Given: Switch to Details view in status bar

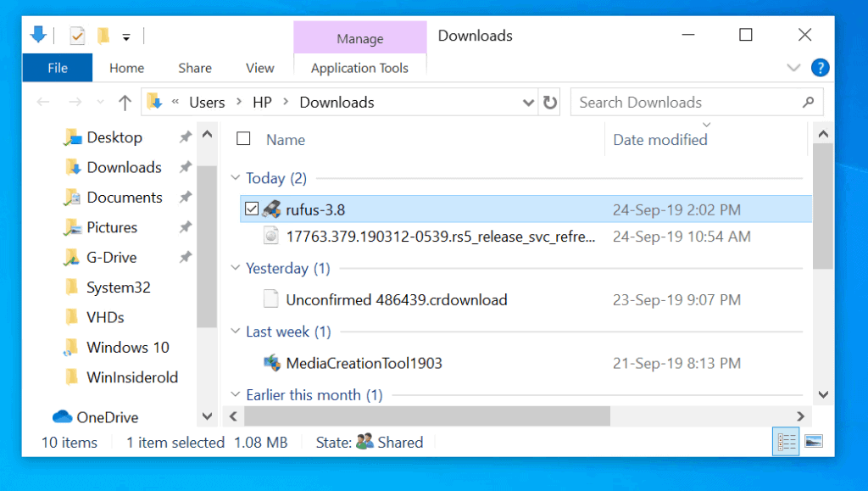Looking at the screenshot, I should [x=786, y=442].
